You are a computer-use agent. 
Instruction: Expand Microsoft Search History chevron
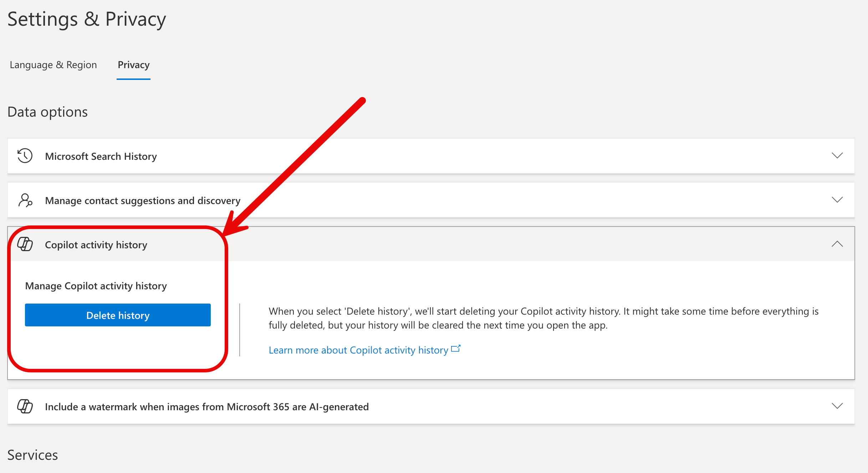coord(837,156)
